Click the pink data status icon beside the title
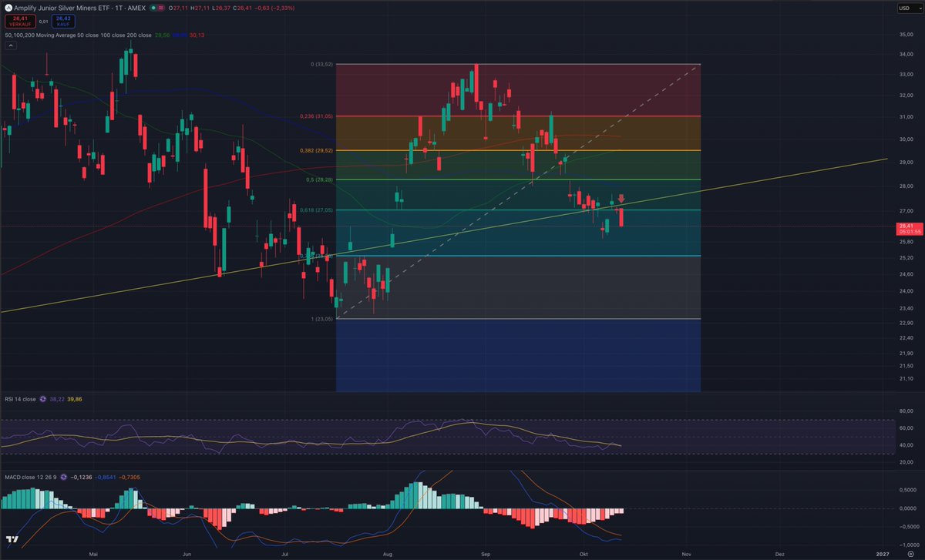This screenshot has height=560, width=925. [x=162, y=8]
